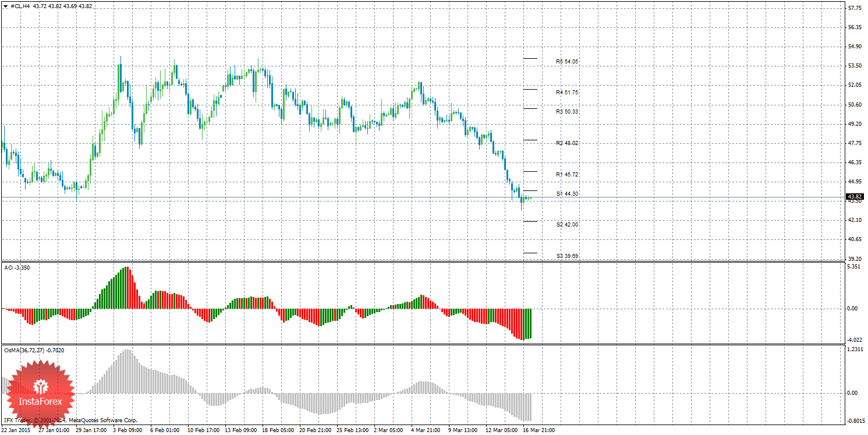Click the 50.60 price scale value

pyautogui.click(x=855, y=105)
